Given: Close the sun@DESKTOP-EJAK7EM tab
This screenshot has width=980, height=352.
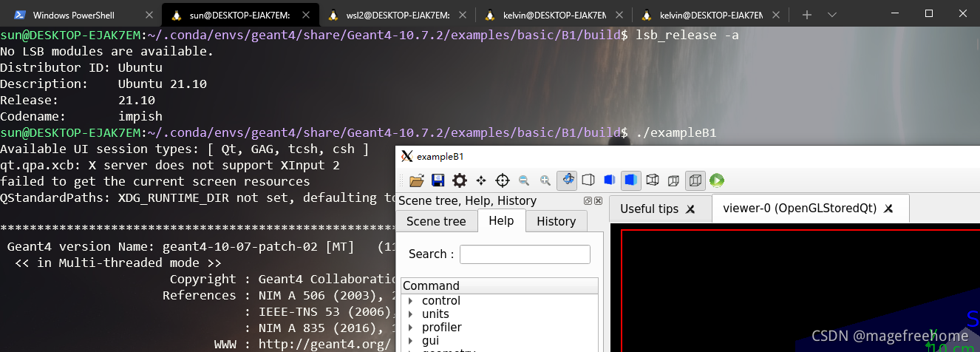Looking at the screenshot, I should coord(306,15).
